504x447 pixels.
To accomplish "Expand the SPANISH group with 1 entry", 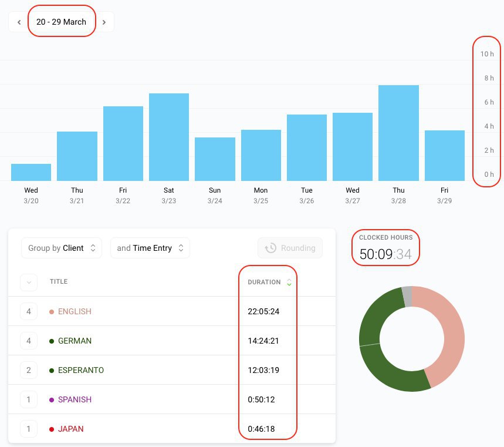I will tap(29, 399).
